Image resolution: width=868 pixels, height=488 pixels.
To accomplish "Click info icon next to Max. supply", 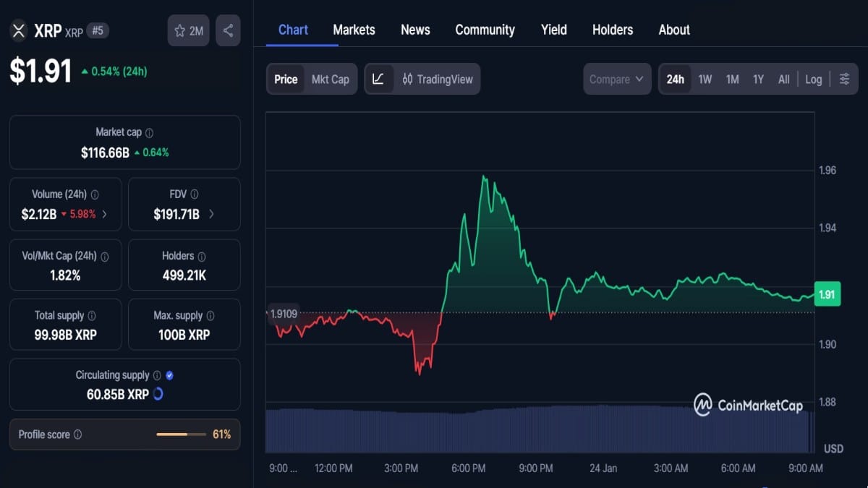I will click(x=210, y=316).
